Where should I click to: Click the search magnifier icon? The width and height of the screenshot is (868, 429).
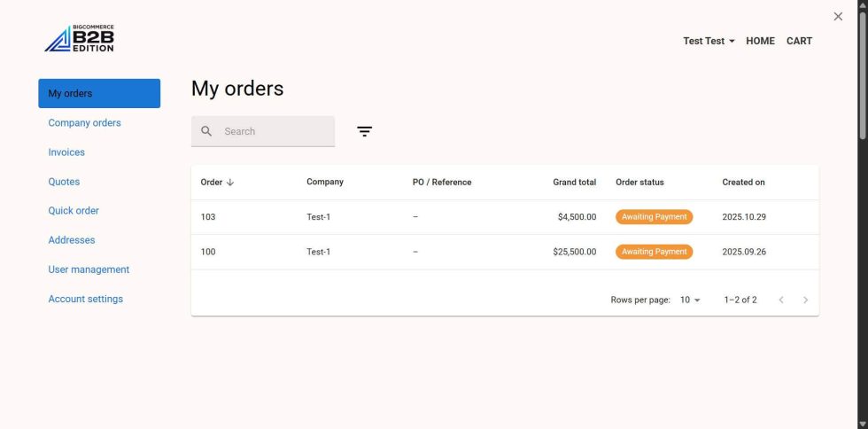pyautogui.click(x=206, y=131)
